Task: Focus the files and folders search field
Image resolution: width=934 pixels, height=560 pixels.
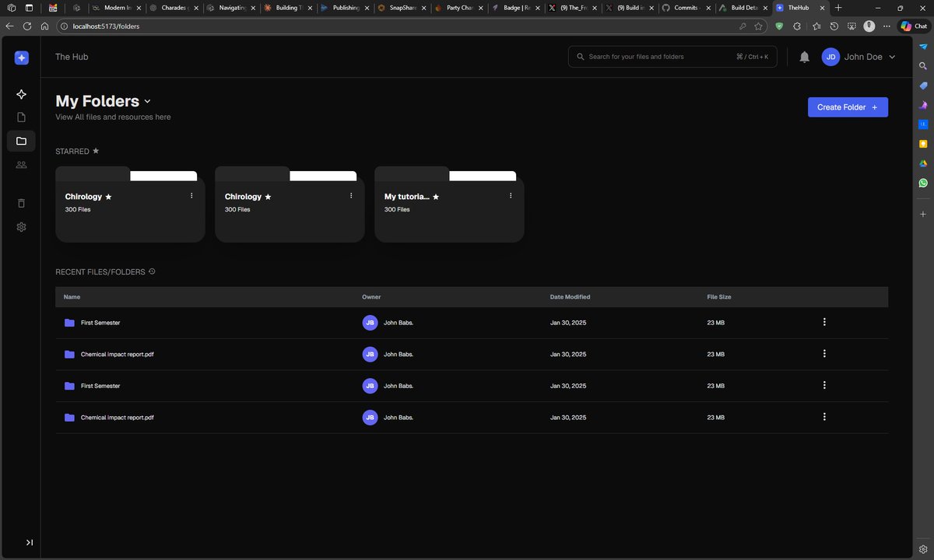Action: pos(672,57)
